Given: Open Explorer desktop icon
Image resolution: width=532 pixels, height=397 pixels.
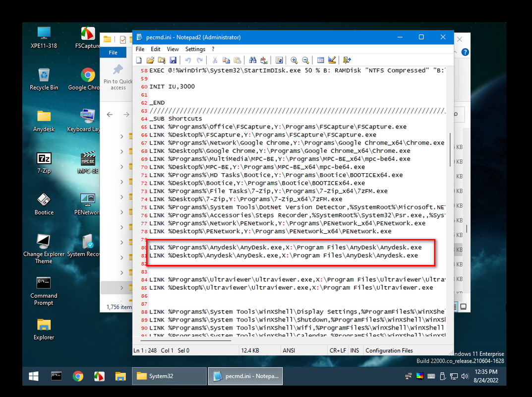Looking at the screenshot, I should point(44,329).
